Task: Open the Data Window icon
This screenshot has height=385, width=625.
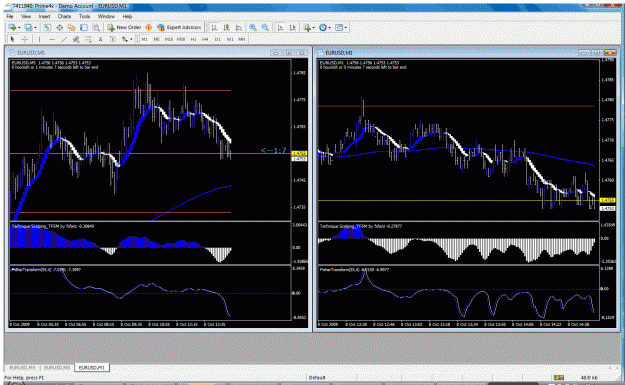Action: pyautogui.click(x=59, y=28)
